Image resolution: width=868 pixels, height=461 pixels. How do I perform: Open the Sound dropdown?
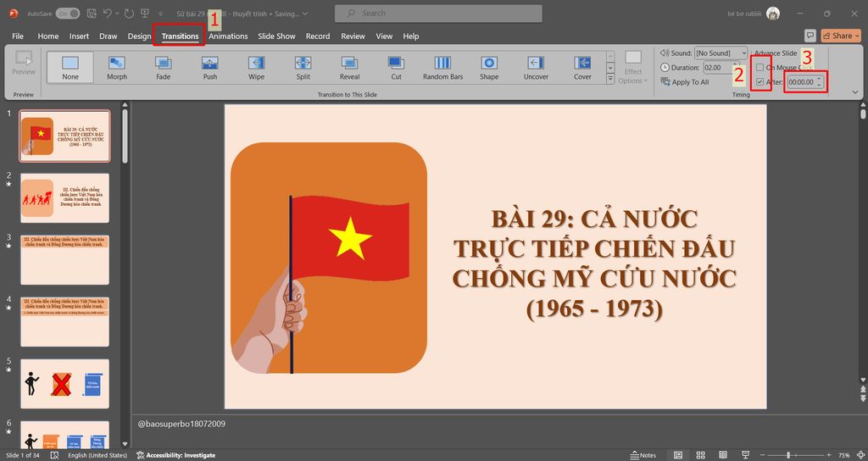(x=743, y=53)
